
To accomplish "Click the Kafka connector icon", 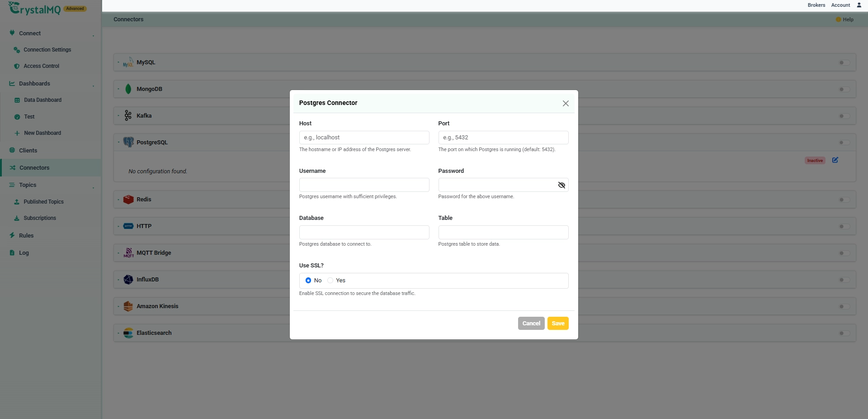I will pos(128,116).
